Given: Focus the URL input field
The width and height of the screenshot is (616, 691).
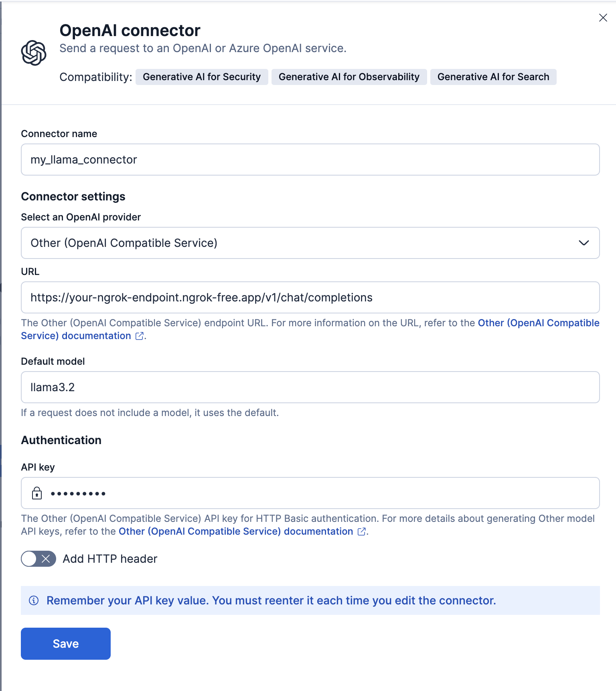Looking at the screenshot, I should (310, 297).
